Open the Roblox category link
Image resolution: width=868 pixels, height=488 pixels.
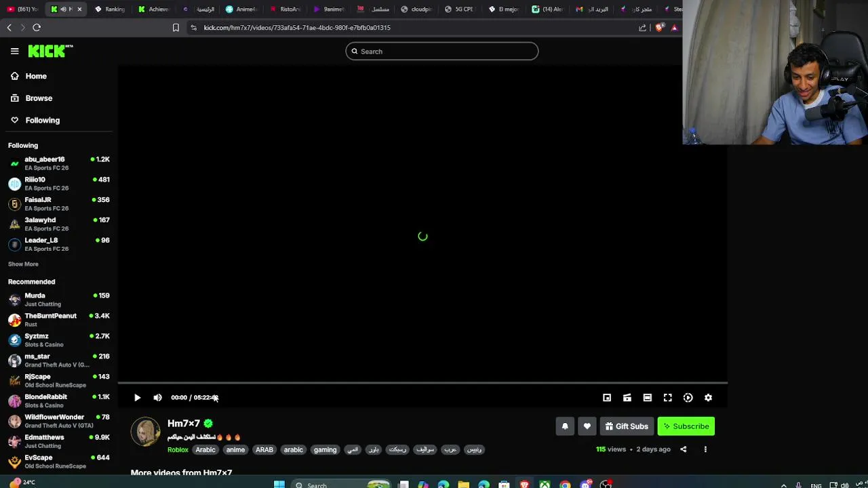tap(178, 449)
